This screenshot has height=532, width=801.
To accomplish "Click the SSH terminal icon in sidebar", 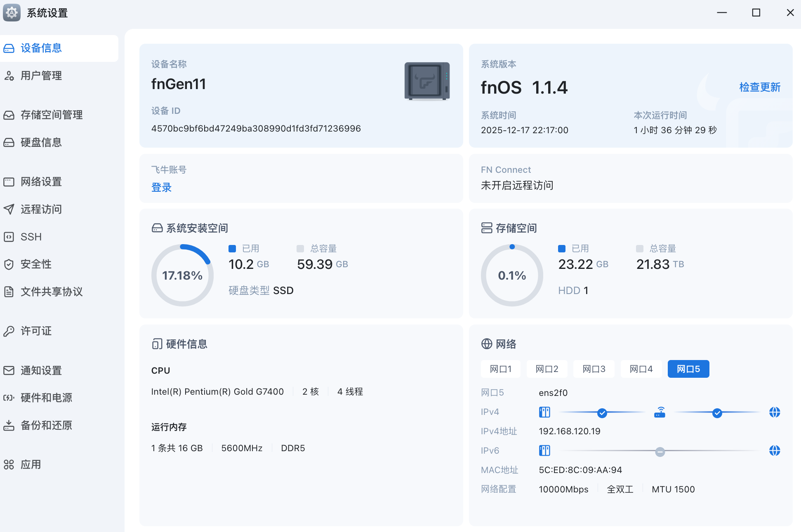I will (x=9, y=237).
